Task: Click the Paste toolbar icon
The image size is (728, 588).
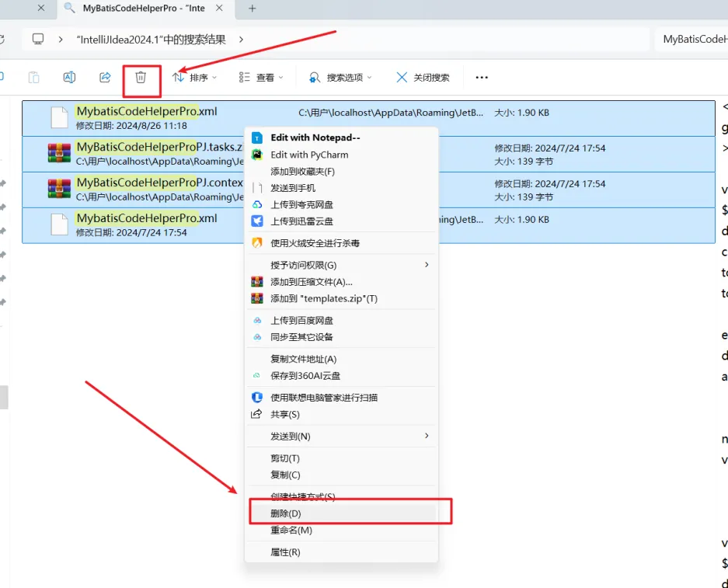Action: point(34,78)
